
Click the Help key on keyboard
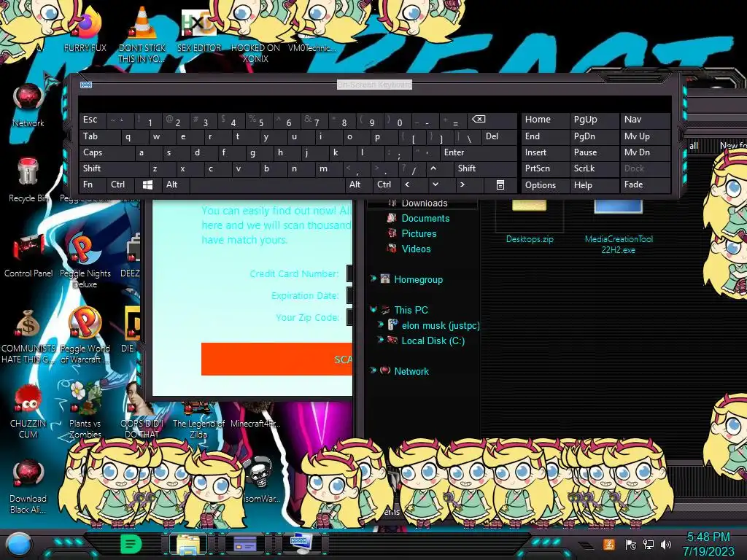click(594, 184)
